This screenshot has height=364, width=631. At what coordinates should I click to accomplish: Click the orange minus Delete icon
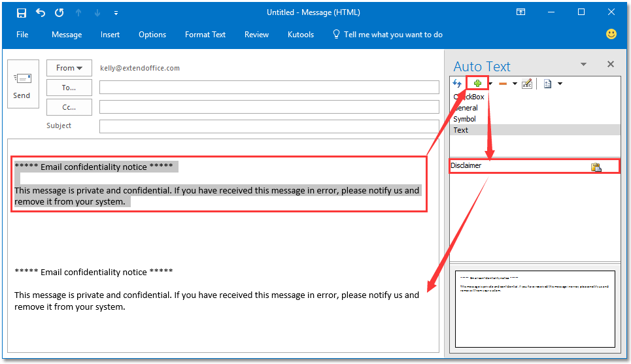[503, 84]
